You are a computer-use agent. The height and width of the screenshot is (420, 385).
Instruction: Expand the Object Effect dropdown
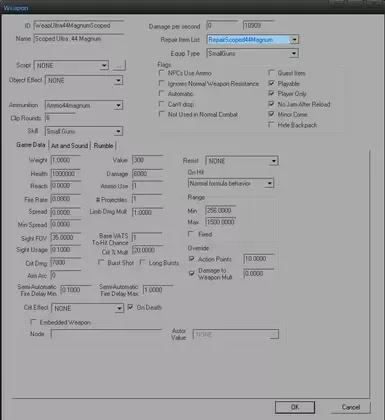(118, 80)
